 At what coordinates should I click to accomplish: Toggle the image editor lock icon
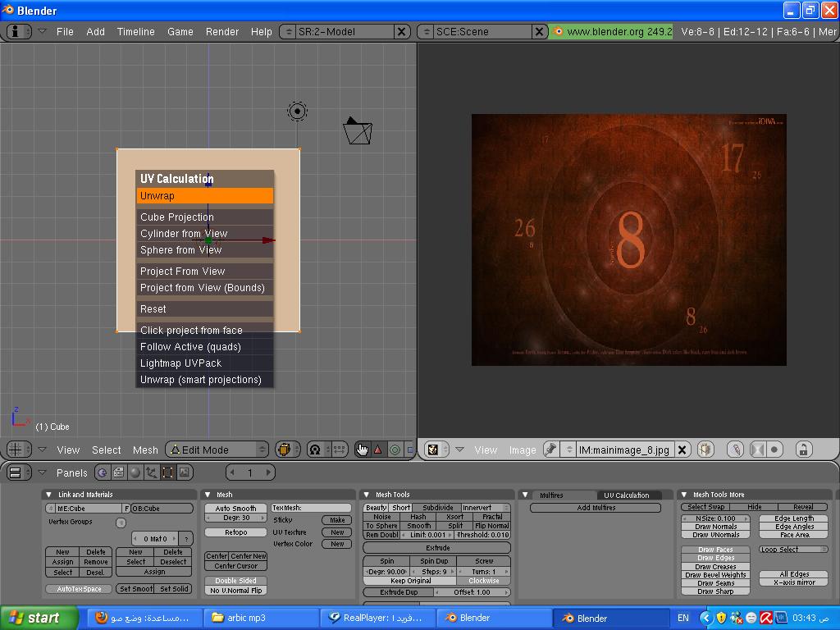click(803, 450)
